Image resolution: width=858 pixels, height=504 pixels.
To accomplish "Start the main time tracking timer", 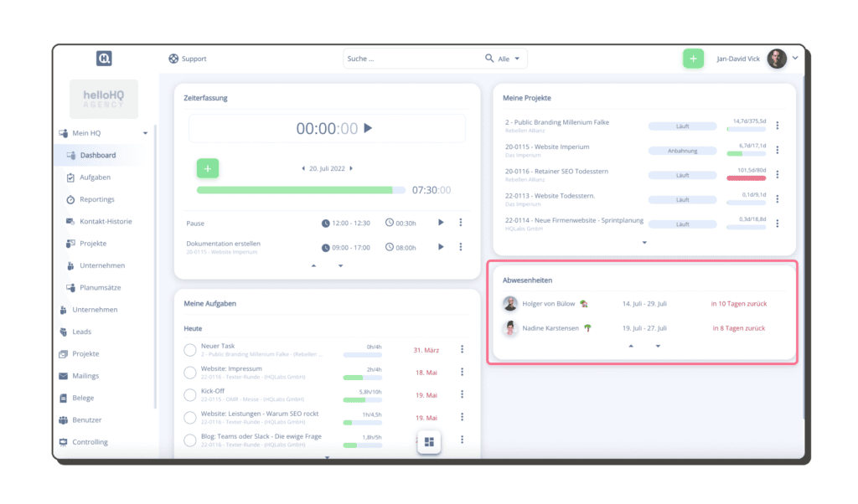I will [368, 128].
